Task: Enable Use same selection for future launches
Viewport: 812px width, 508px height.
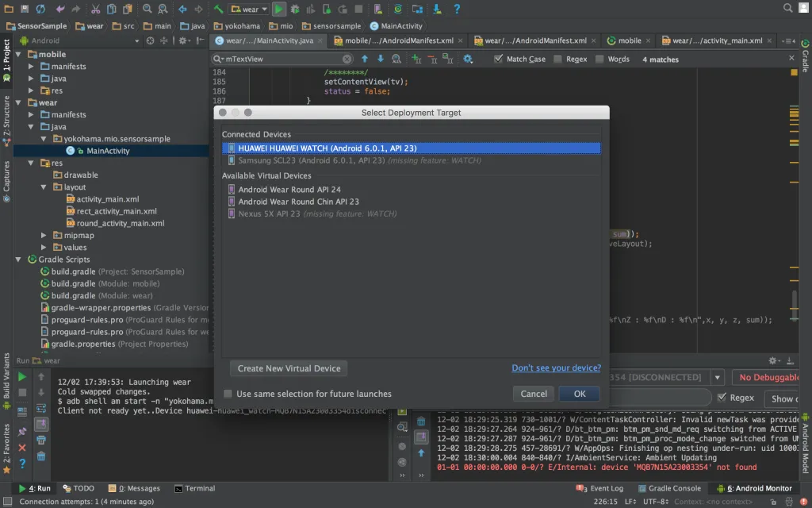Action: point(228,394)
